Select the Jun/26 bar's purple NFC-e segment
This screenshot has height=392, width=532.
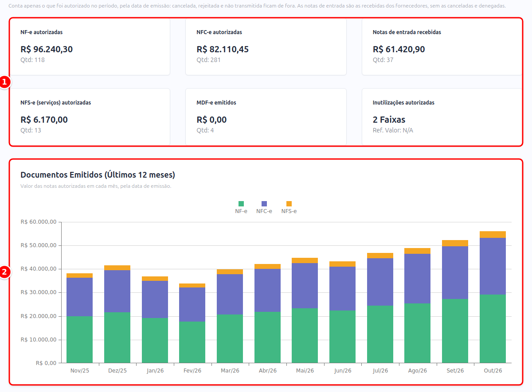click(x=342, y=288)
